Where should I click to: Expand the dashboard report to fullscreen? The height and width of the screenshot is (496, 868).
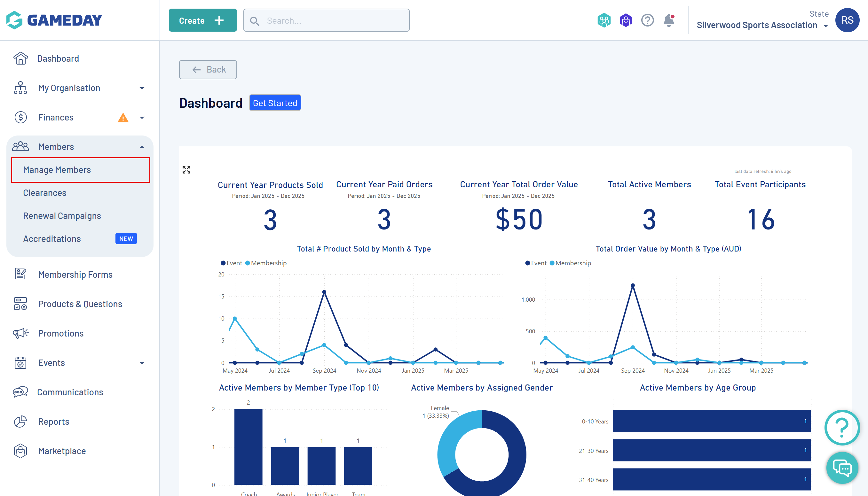[x=186, y=170]
